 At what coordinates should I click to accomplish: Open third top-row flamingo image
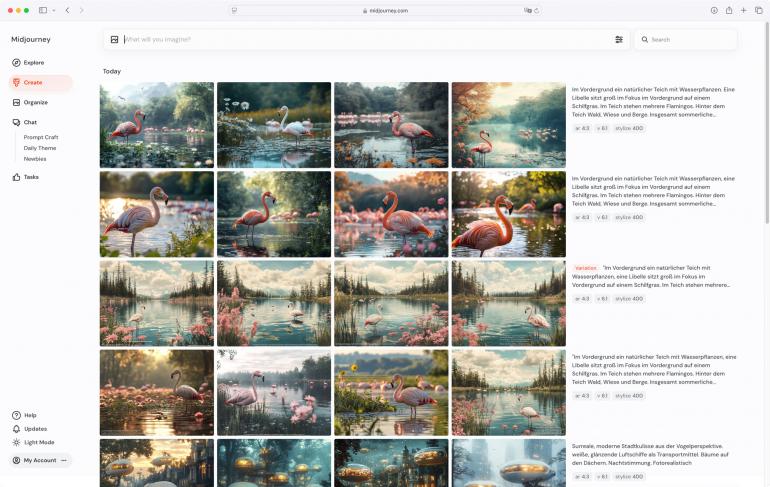tap(391, 125)
